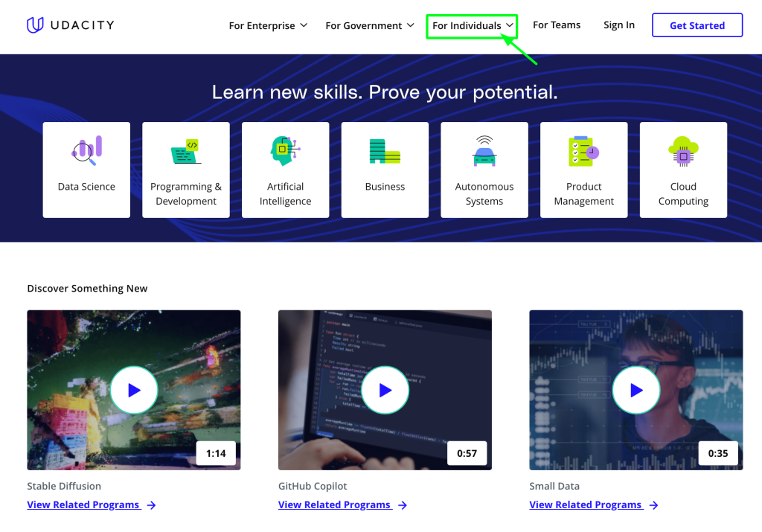Click arrow icon after GitHub Copilot programs link
Image resolution: width=762 pixels, height=532 pixels.
tap(403, 505)
